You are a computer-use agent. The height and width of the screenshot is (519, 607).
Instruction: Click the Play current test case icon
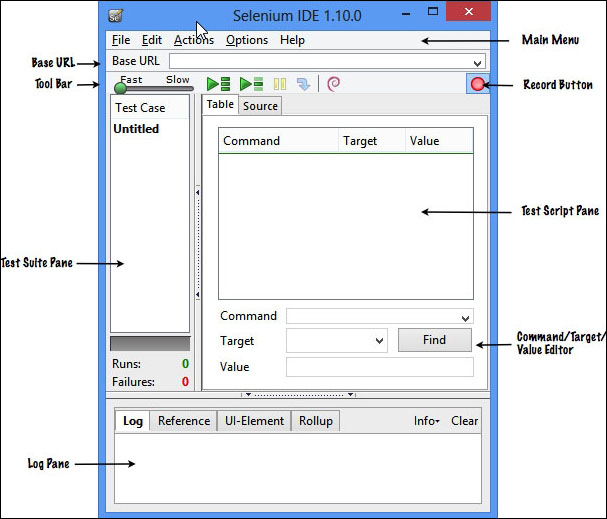pyautogui.click(x=251, y=85)
